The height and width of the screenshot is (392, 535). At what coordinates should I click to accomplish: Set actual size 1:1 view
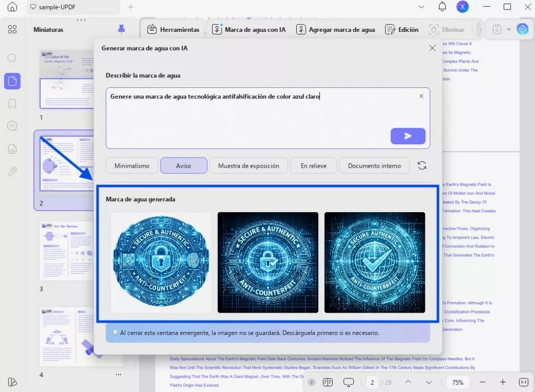(x=523, y=382)
